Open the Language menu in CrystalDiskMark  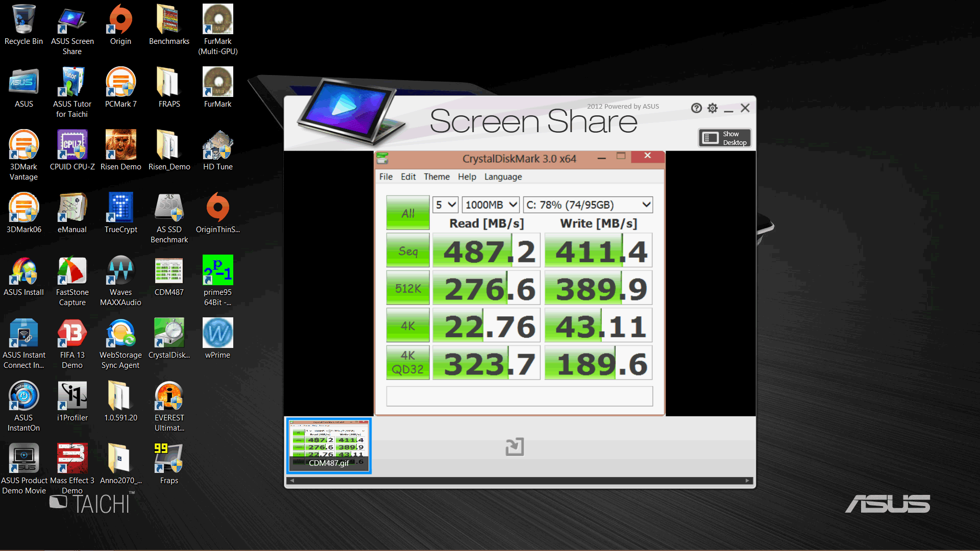point(503,177)
